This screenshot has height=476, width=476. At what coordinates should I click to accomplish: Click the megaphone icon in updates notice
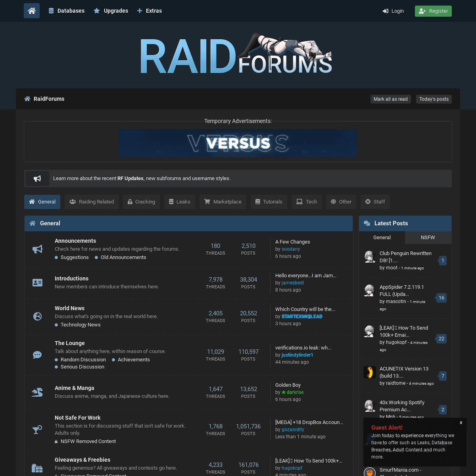click(x=37, y=178)
